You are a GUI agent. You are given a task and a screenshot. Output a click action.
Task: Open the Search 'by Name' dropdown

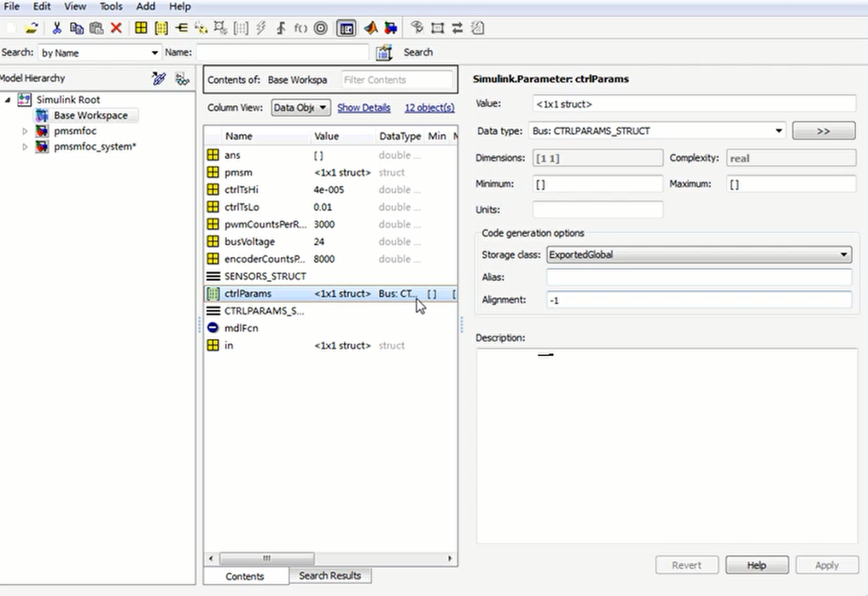tap(100, 53)
